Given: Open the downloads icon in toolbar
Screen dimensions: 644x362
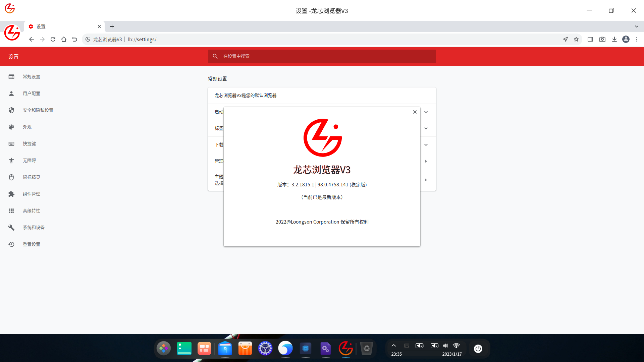Looking at the screenshot, I should click(x=614, y=39).
